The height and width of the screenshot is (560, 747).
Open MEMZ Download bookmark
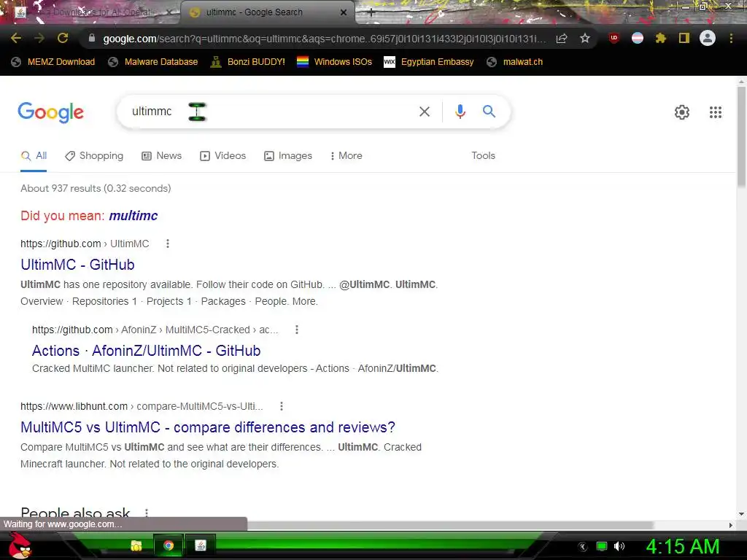tap(53, 62)
